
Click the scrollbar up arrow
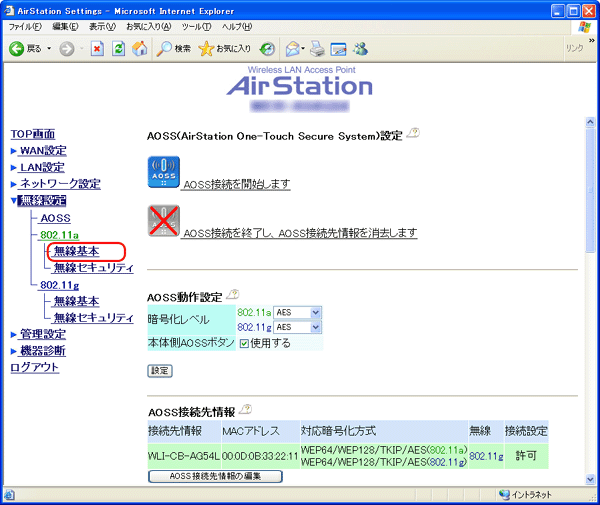590,122
